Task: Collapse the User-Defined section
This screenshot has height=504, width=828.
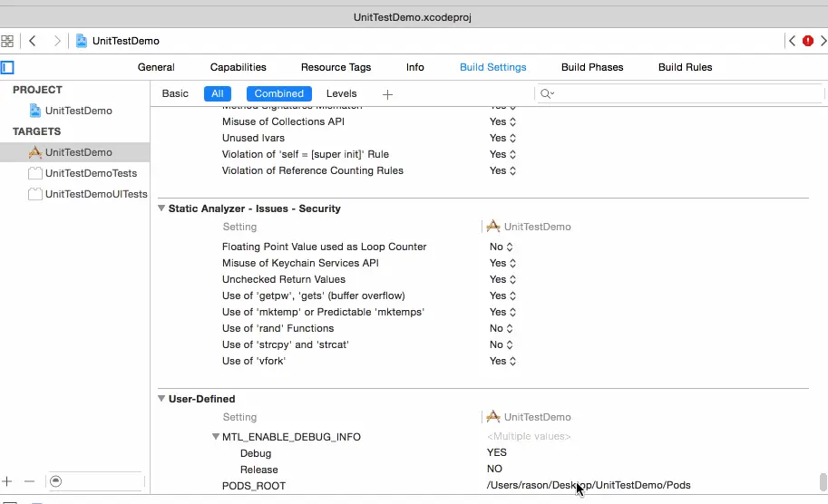Action: point(161,399)
